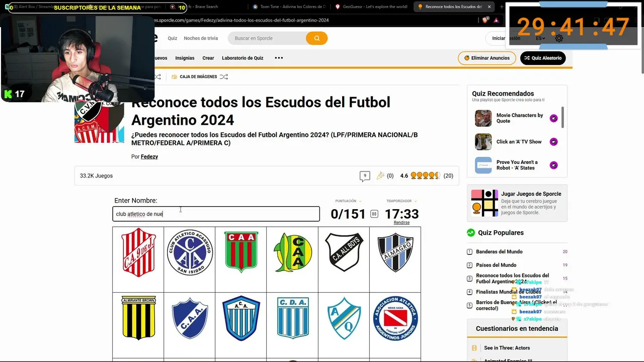This screenshot has width=644, height=362.
Task: Click the 0/151 score counter
Action: click(x=348, y=214)
